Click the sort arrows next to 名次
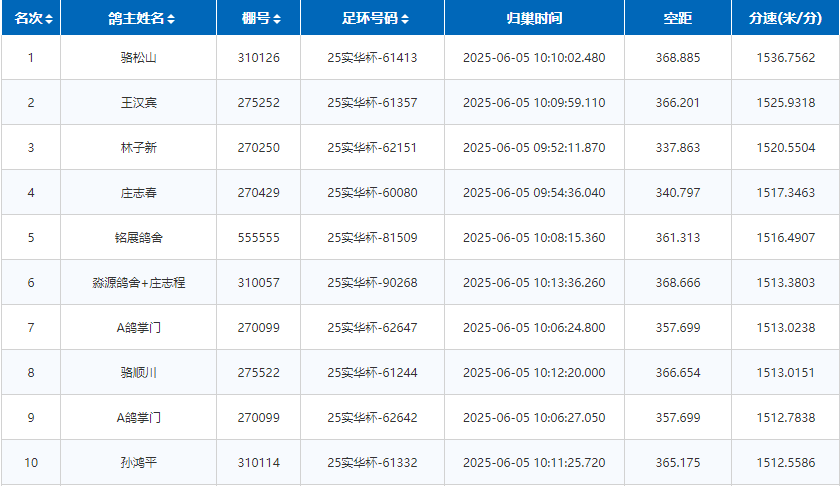Viewport: 840px width, 486px height. pos(49,19)
